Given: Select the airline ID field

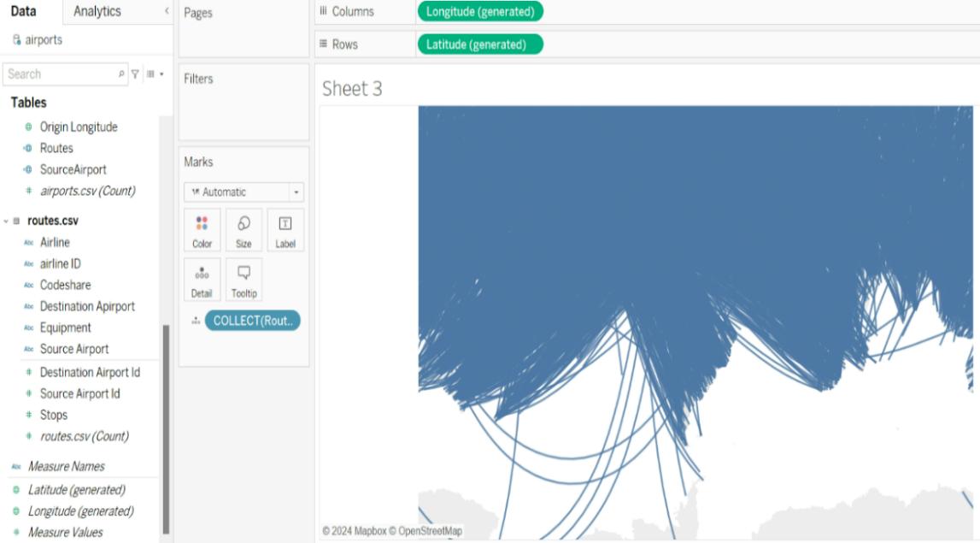Looking at the screenshot, I should point(60,263).
